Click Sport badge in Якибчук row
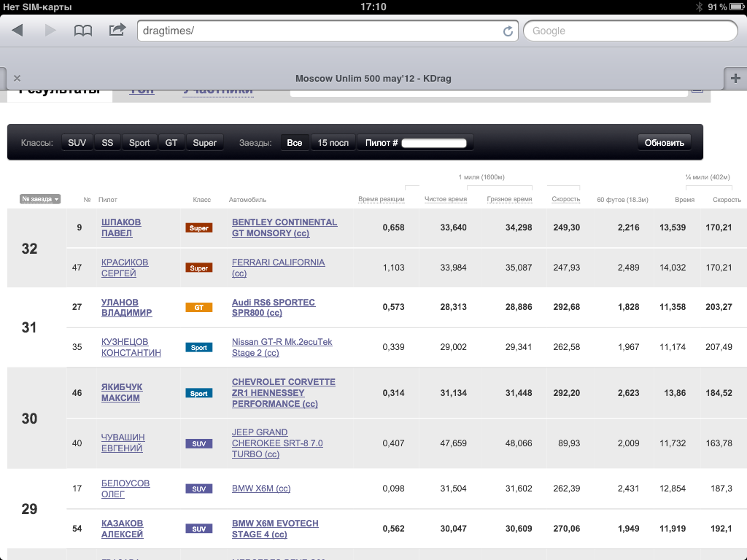Viewport: 747px width, 560px height. pyautogui.click(x=198, y=393)
